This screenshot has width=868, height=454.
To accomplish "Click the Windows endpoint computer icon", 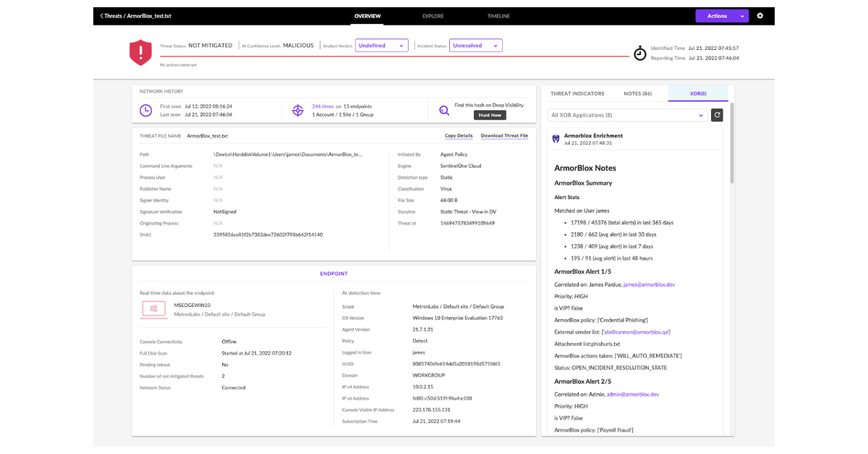I will pyautogui.click(x=153, y=309).
